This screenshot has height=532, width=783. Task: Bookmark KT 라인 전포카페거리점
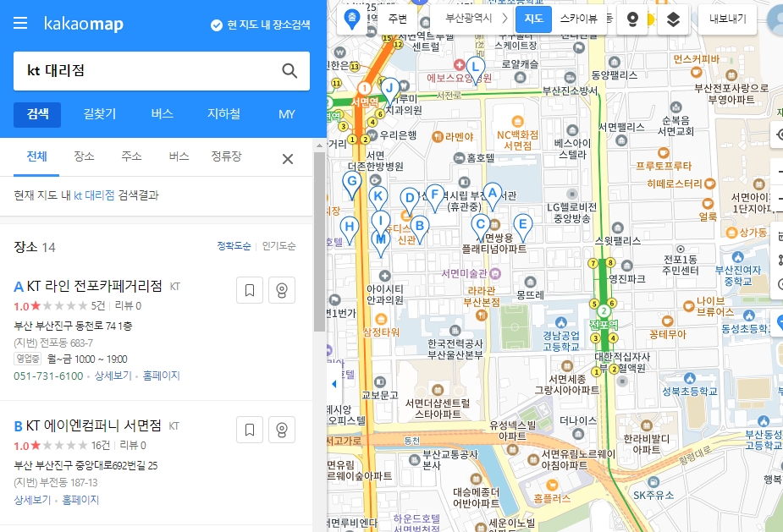(x=250, y=290)
